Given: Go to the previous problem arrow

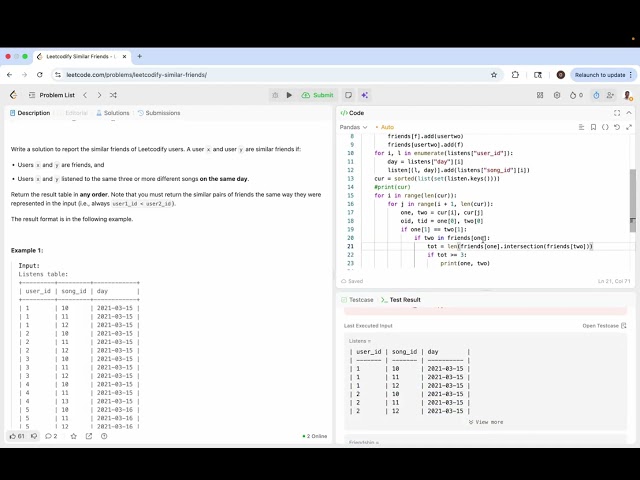Looking at the screenshot, I should tap(85, 95).
